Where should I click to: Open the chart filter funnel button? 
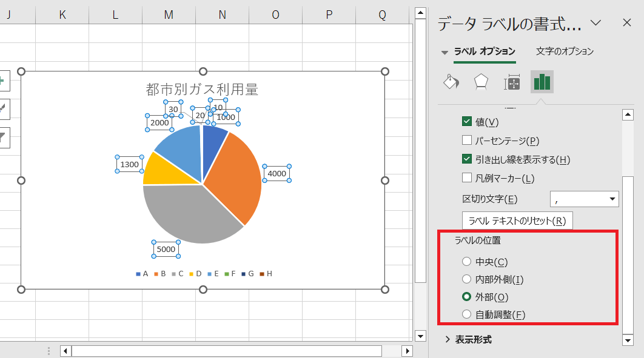pos(2,138)
